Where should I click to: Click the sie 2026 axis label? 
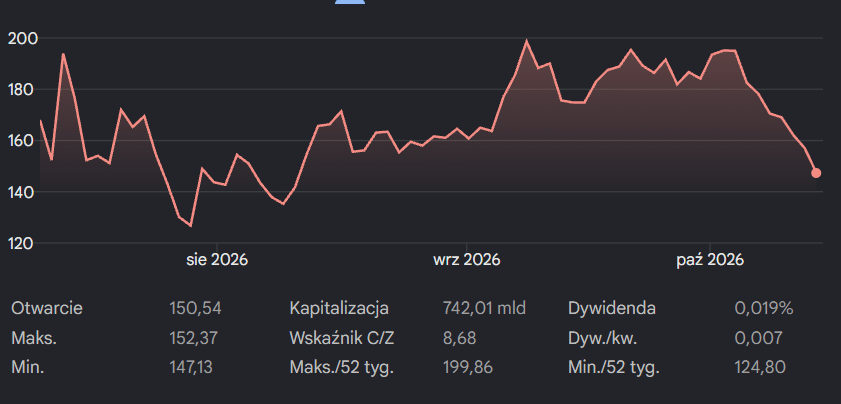[x=217, y=260]
